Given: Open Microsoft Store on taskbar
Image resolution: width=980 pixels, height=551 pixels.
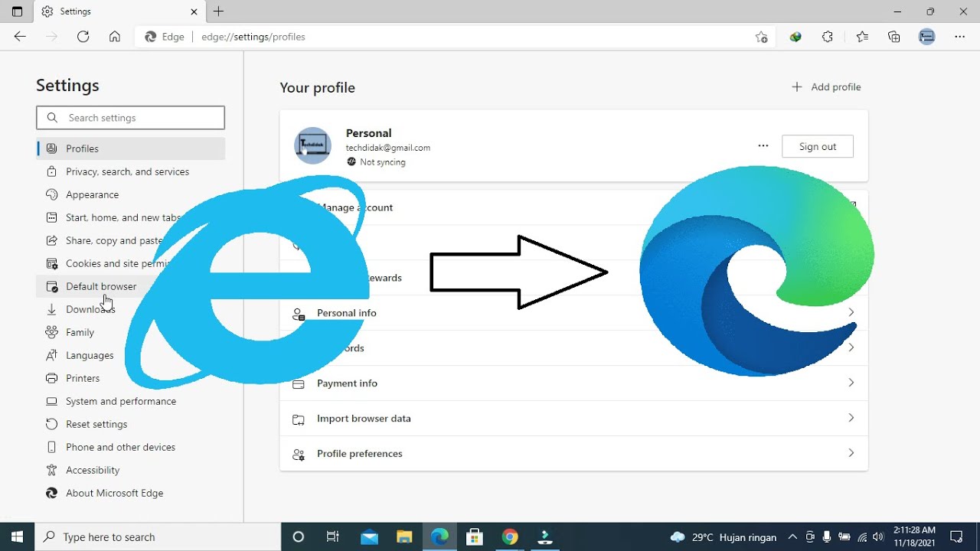Looking at the screenshot, I should tap(475, 536).
